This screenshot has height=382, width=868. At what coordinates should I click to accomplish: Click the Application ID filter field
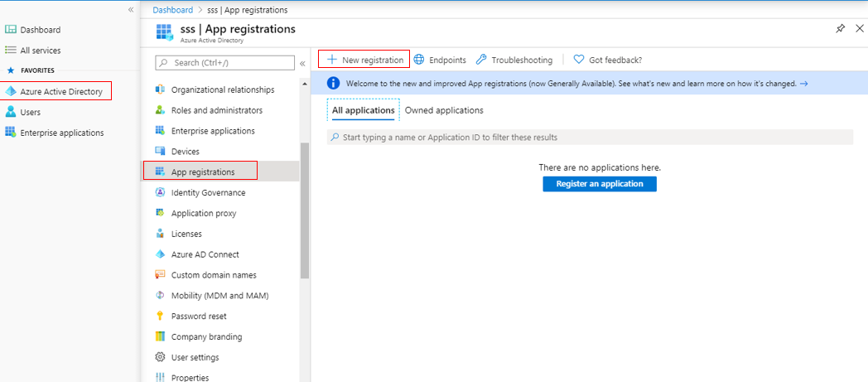click(x=590, y=138)
